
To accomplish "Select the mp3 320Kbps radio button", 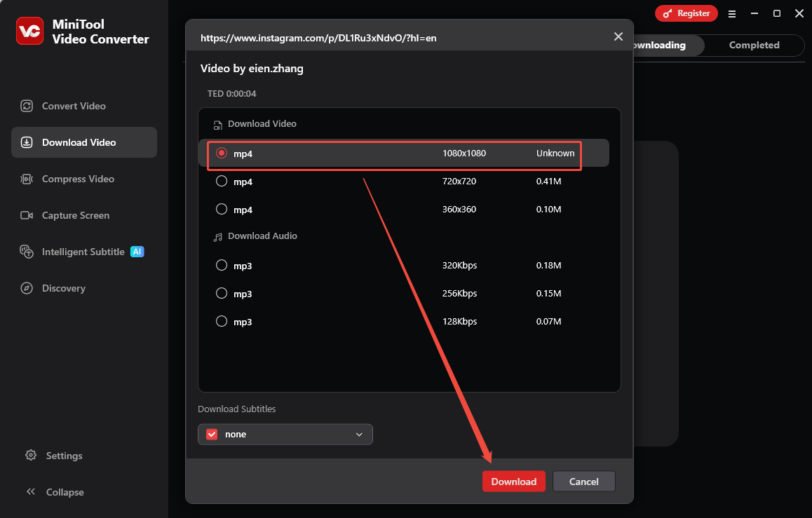I will click(x=222, y=266).
